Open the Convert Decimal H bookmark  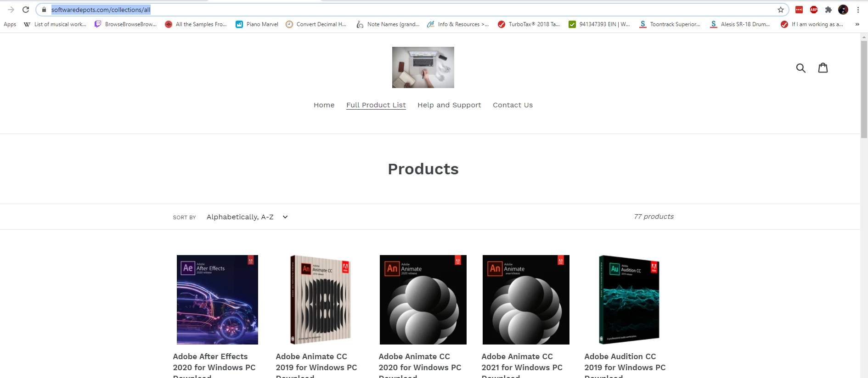click(x=316, y=24)
